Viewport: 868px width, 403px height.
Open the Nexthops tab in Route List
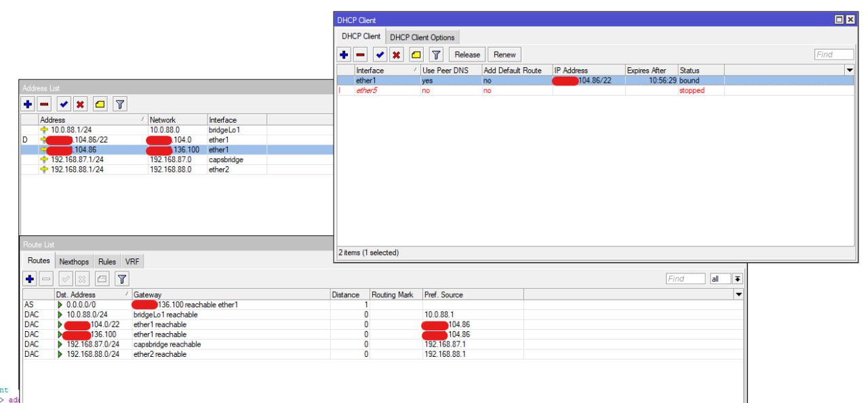point(74,262)
